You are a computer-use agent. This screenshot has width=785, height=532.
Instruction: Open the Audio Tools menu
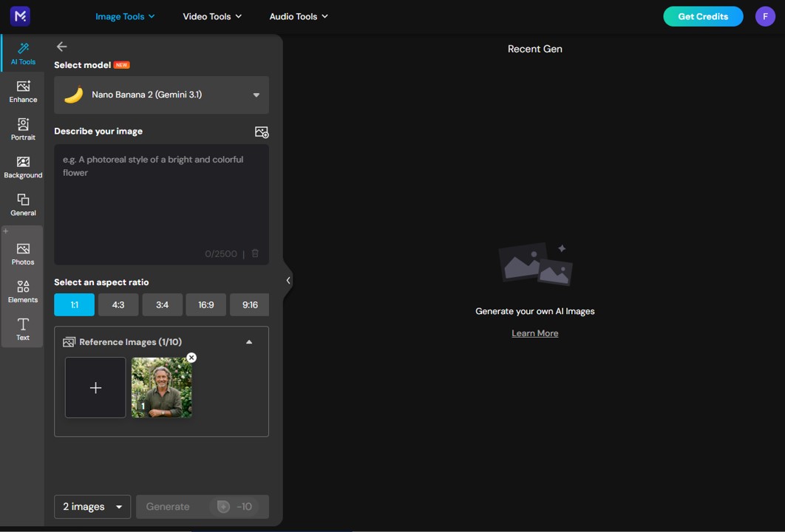point(299,16)
